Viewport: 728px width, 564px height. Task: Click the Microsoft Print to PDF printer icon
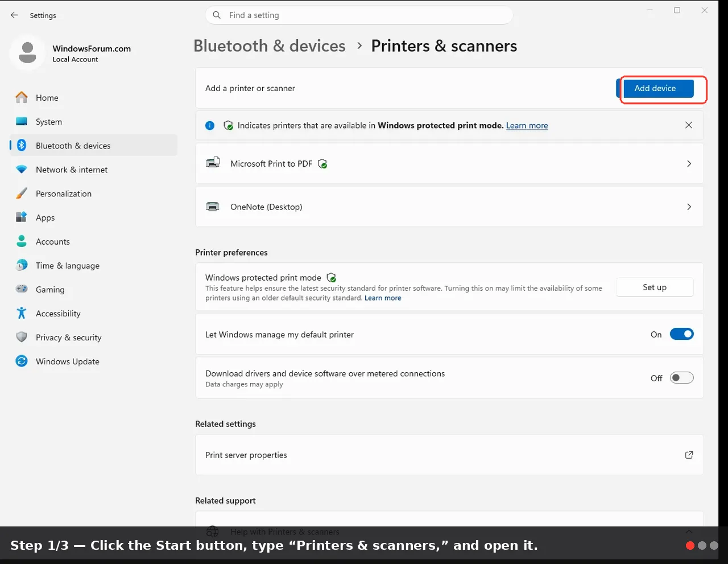pos(213,163)
